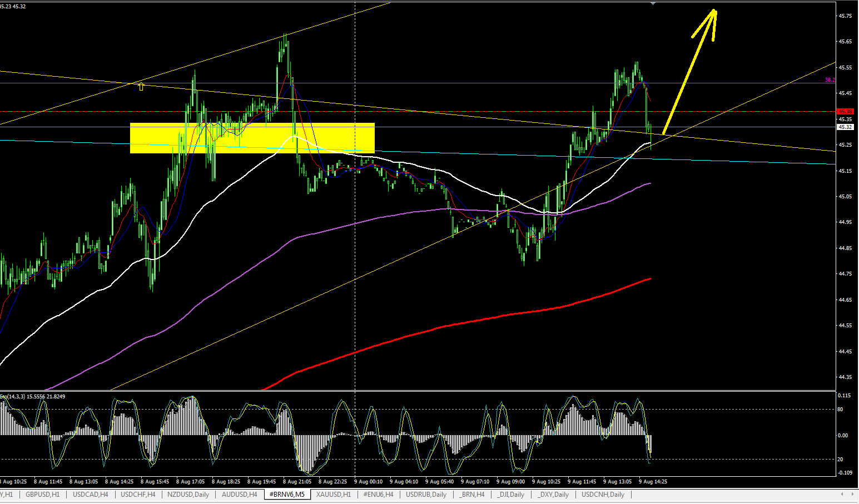Click the -0.109 indicator scale value
Image resolution: width=859 pixels, height=504 pixels.
(x=845, y=473)
